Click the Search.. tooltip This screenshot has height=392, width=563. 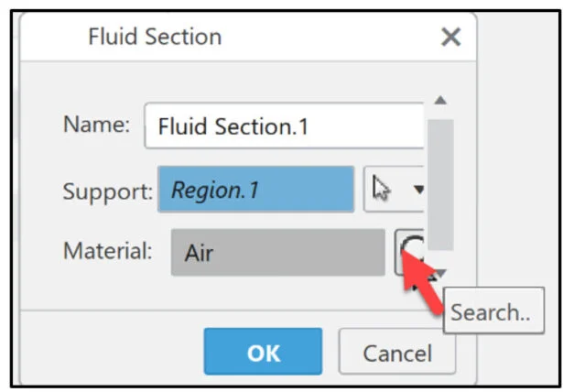click(493, 312)
